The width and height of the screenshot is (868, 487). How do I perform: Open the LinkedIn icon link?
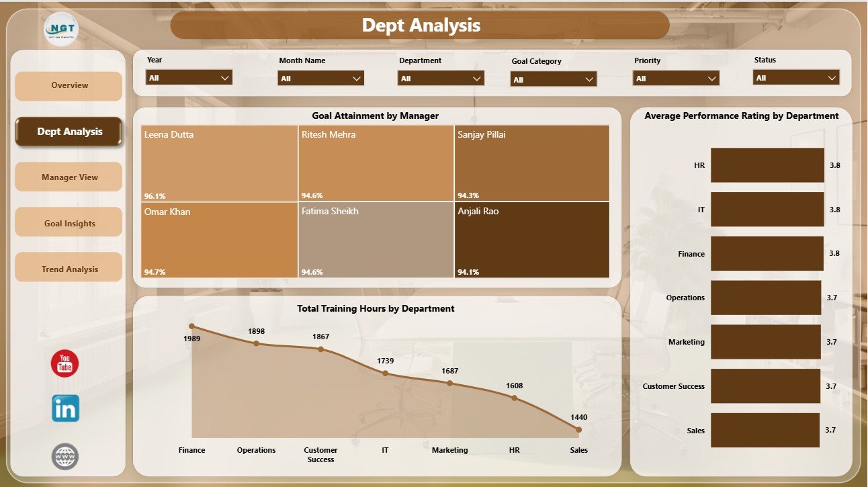click(65, 408)
